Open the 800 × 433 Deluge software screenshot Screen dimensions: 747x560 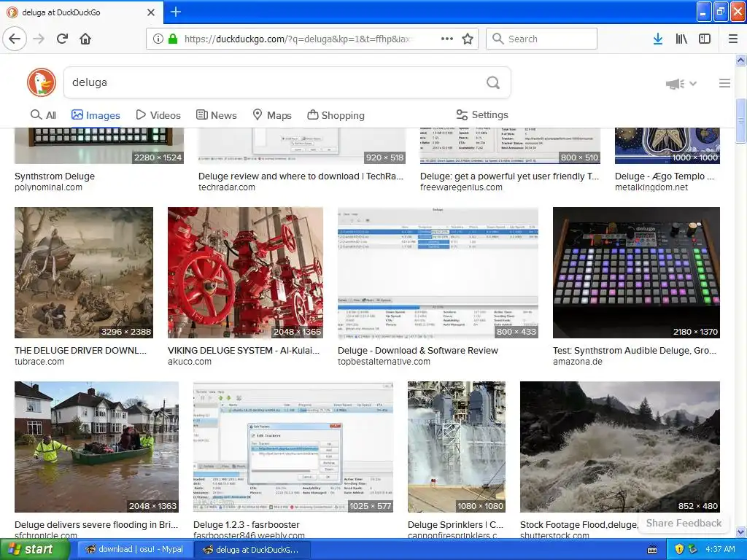(438, 273)
